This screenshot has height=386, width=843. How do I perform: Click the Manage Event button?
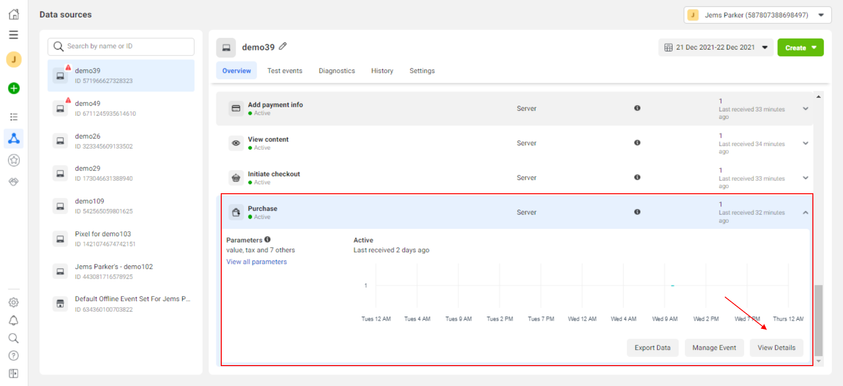click(714, 348)
